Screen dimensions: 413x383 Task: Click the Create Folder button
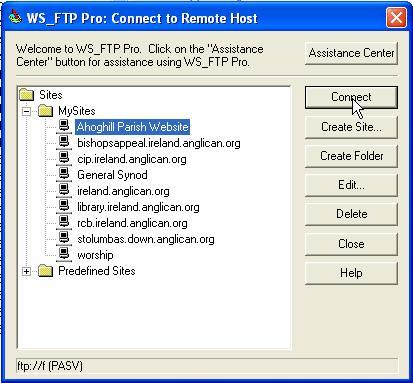[351, 156]
